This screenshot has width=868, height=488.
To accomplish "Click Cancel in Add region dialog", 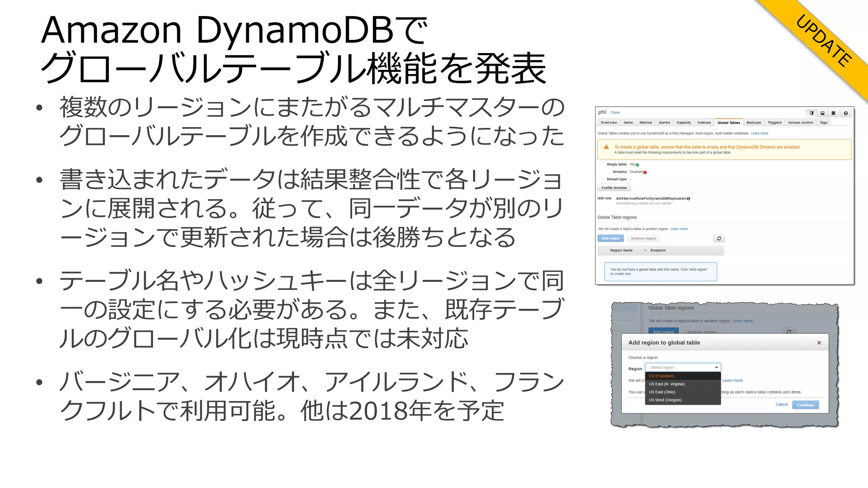I will tap(782, 405).
